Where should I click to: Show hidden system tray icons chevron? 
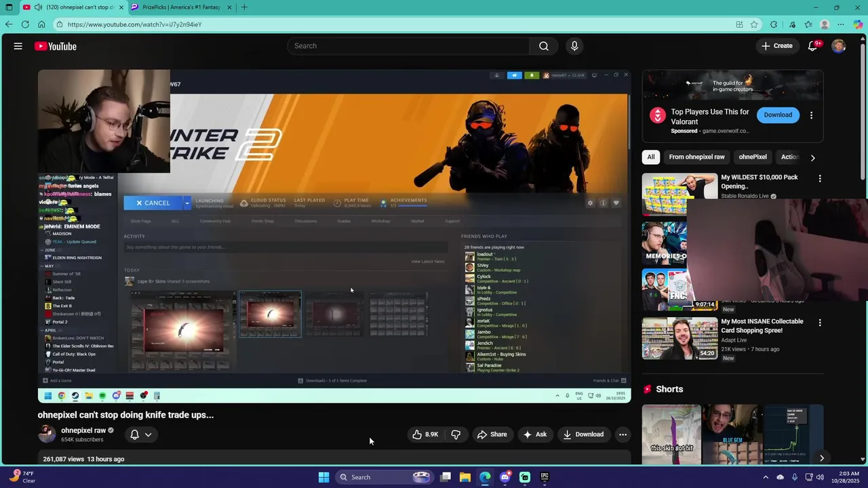click(766, 477)
